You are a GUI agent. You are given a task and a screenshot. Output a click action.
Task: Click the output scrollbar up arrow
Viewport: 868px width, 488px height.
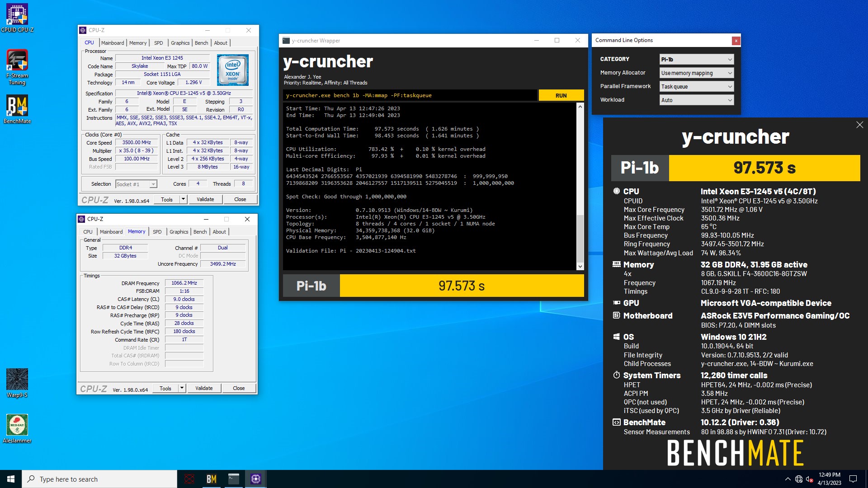pyautogui.click(x=580, y=107)
